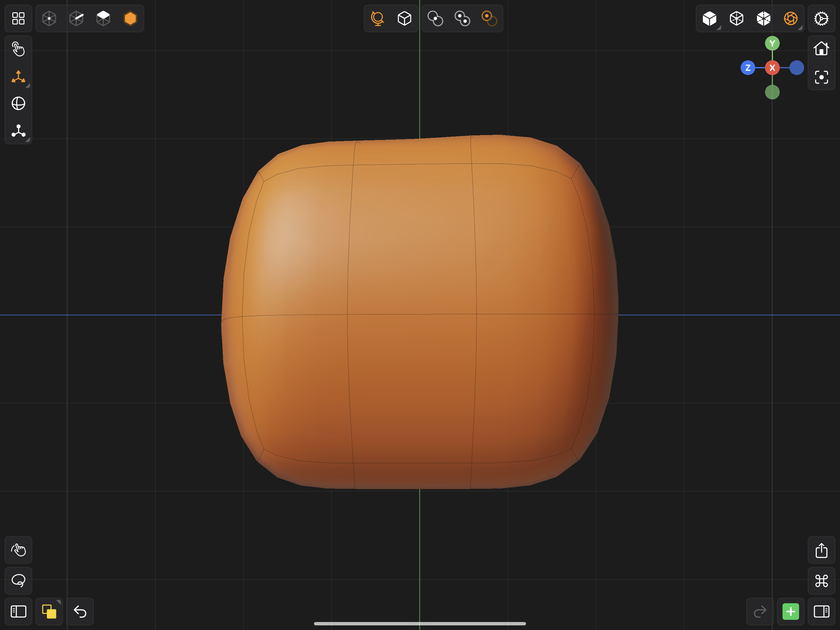
Task: Click the frame selection focus icon
Action: coord(821,77)
